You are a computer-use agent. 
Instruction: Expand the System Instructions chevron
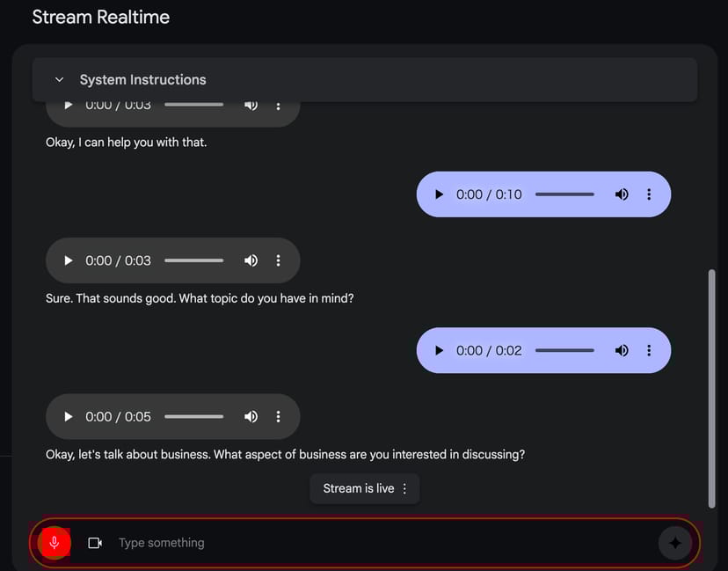60,80
